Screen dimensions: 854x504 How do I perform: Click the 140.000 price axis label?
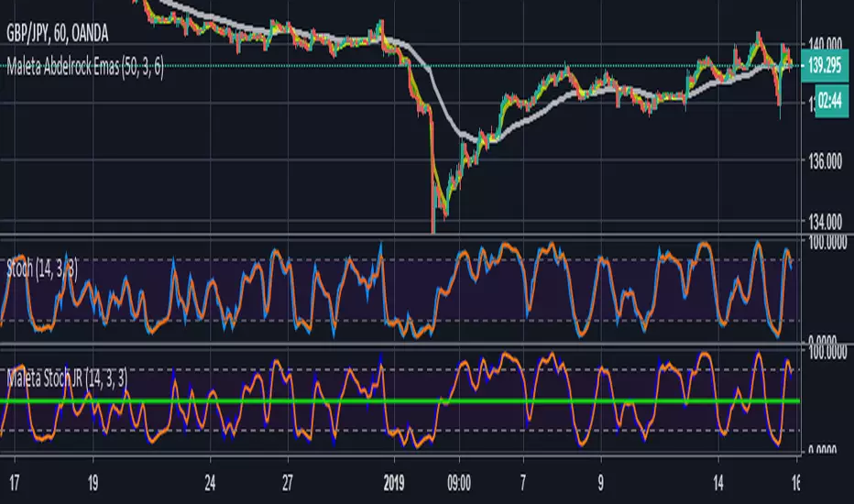825,44
